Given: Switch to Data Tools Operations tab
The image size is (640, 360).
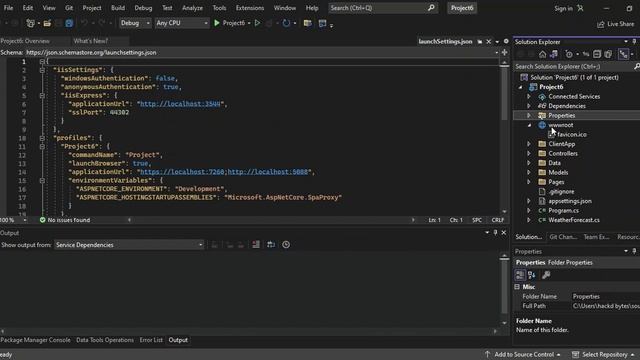Looking at the screenshot, I should point(105,340).
